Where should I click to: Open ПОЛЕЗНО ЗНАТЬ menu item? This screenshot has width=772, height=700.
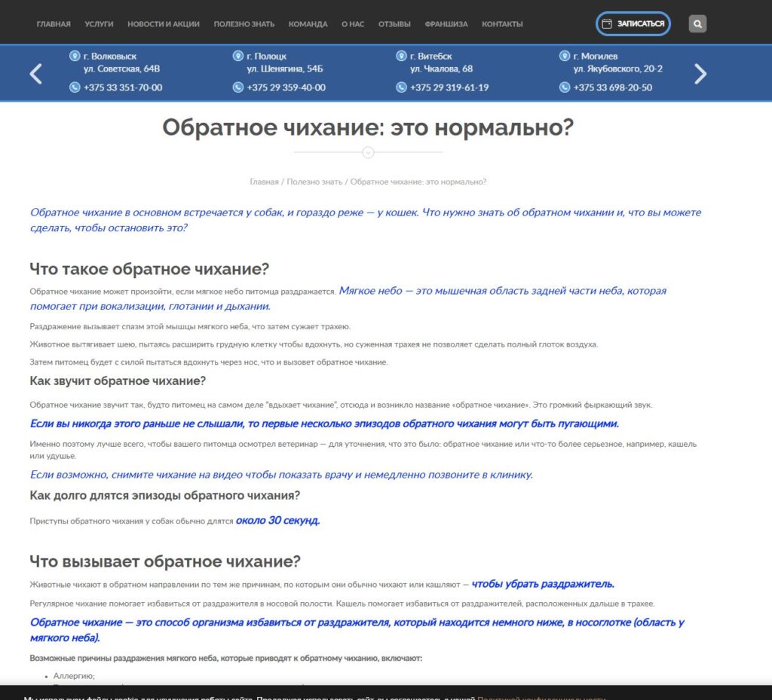(244, 24)
